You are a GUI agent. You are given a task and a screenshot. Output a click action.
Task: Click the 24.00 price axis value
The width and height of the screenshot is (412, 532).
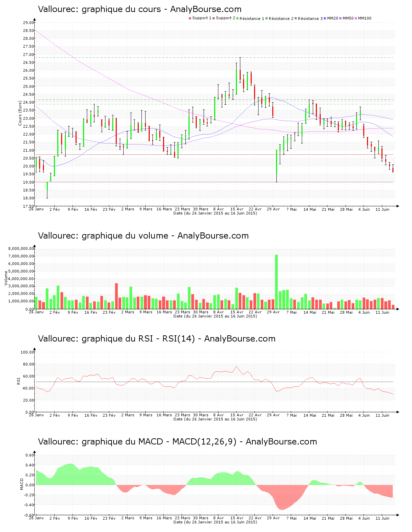[x=28, y=102]
